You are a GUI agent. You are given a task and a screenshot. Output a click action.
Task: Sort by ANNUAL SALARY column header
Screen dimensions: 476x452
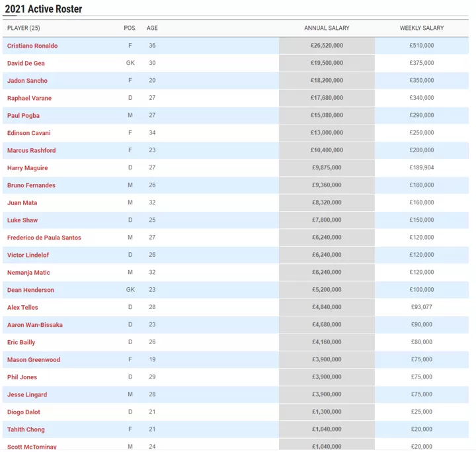[327, 28]
